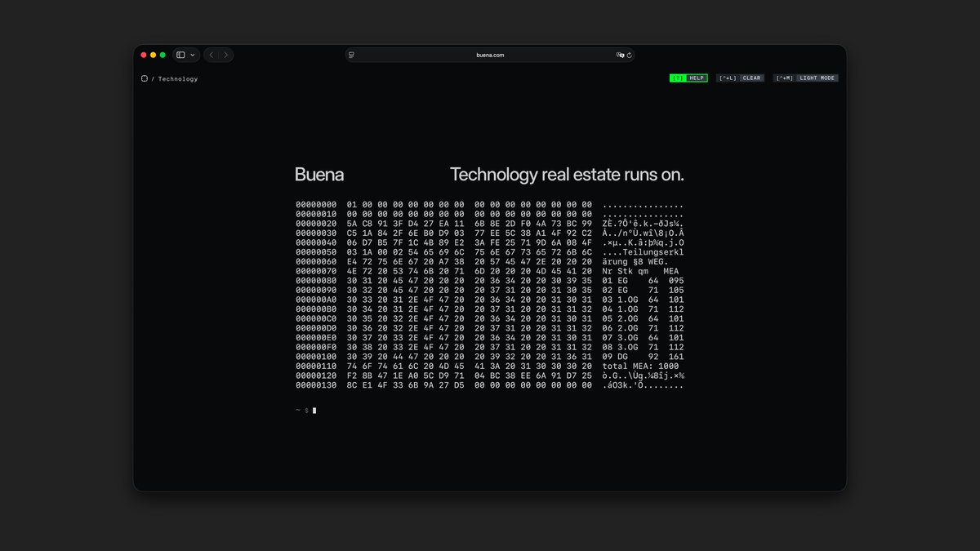The image size is (980, 551).
Task: Click the '....Teilungserkl' decoded text
Action: pos(643,252)
